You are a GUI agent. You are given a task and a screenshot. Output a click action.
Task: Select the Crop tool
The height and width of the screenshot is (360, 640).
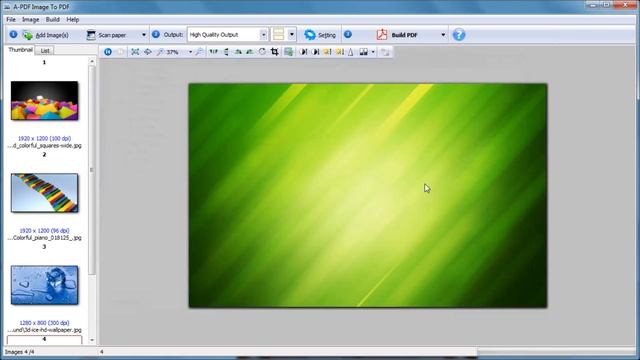tap(275, 52)
